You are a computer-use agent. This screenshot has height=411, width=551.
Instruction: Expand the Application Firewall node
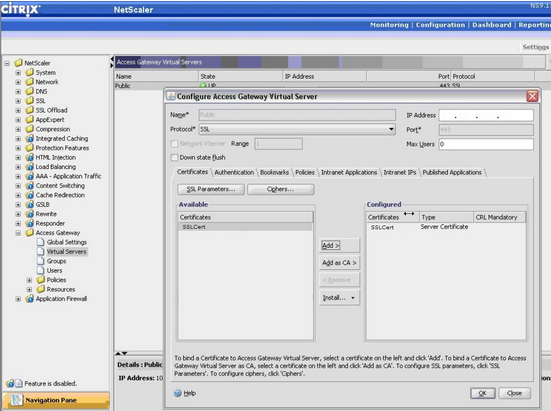tap(18, 299)
